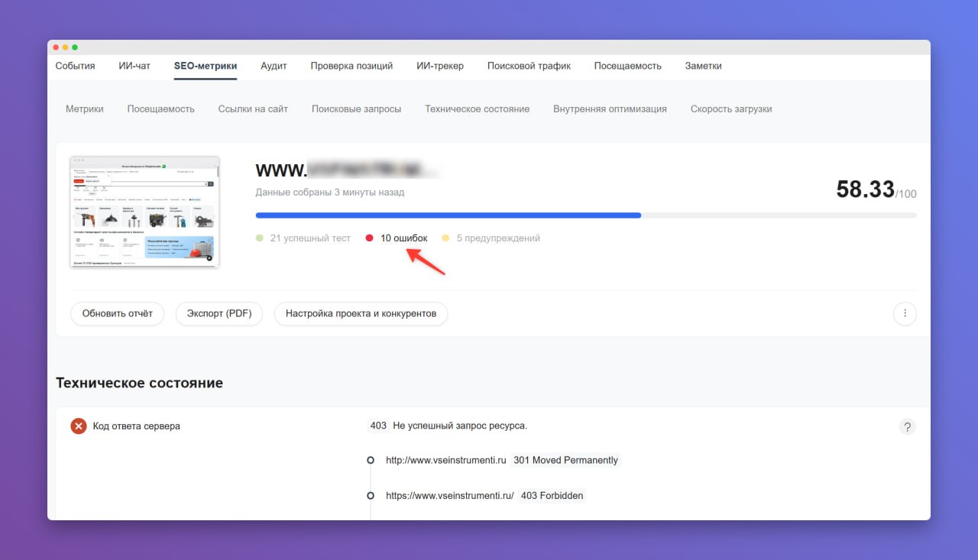Go to Проверка позиций tab
The height and width of the screenshot is (560, 978).
(x=351, y=66)
